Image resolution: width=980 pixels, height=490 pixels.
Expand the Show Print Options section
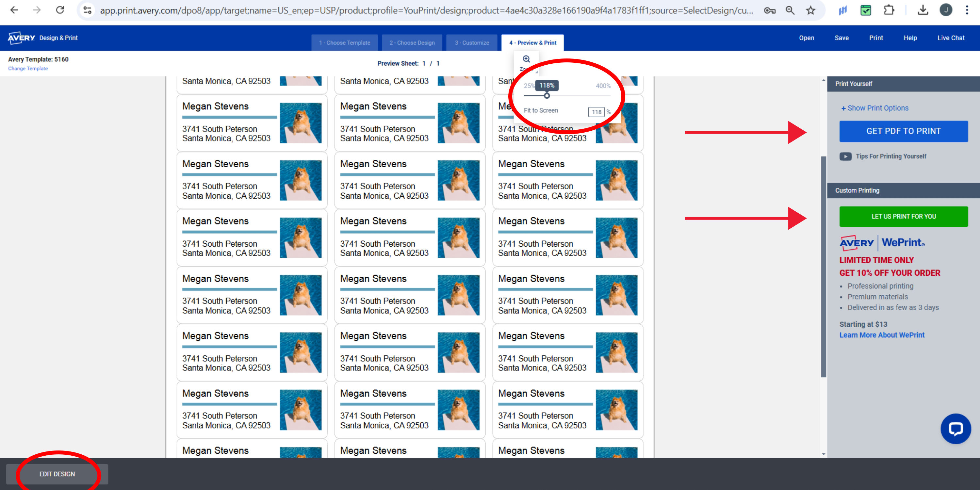click(874, 108)
